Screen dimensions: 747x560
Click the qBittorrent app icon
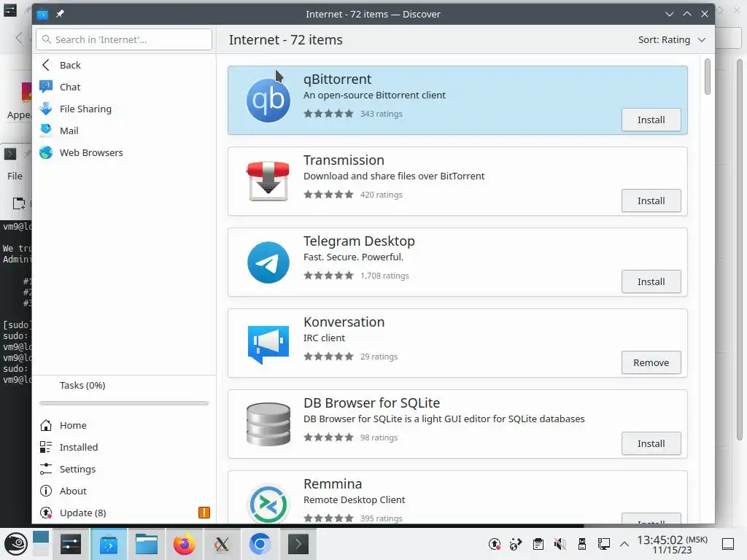coord(268,101)
